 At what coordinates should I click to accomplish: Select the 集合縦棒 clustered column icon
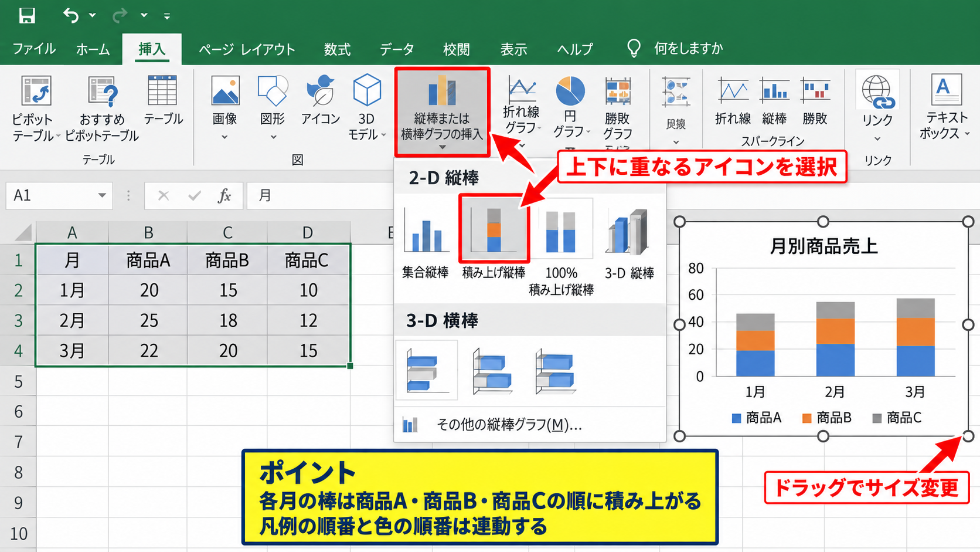click(x=426, y=230)
